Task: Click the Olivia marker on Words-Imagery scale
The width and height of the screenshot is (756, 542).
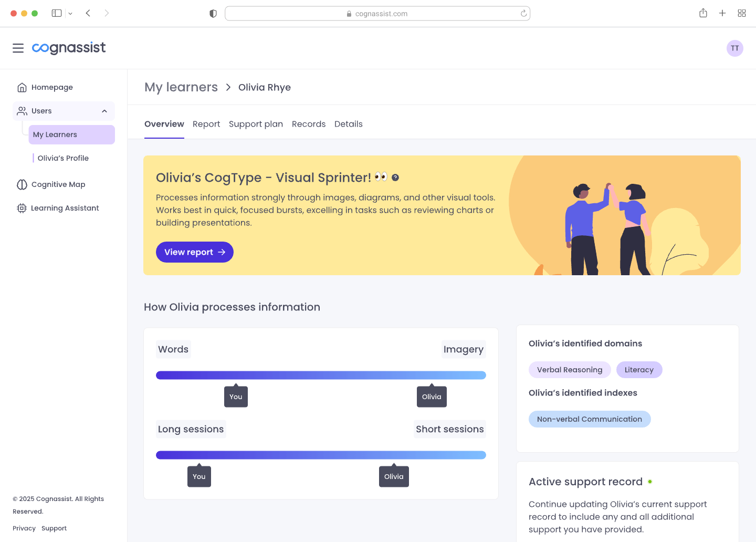Action: 432,397
